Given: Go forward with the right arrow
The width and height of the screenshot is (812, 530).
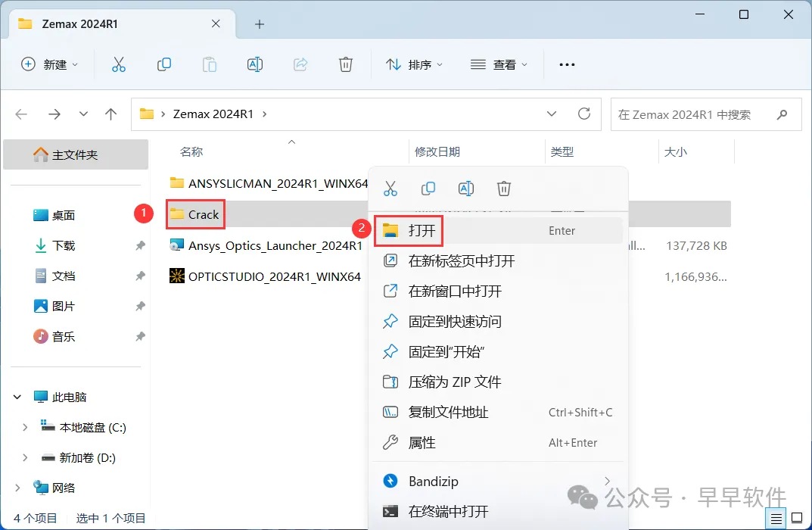Looking at the screenshot, I should coord(54,114).
